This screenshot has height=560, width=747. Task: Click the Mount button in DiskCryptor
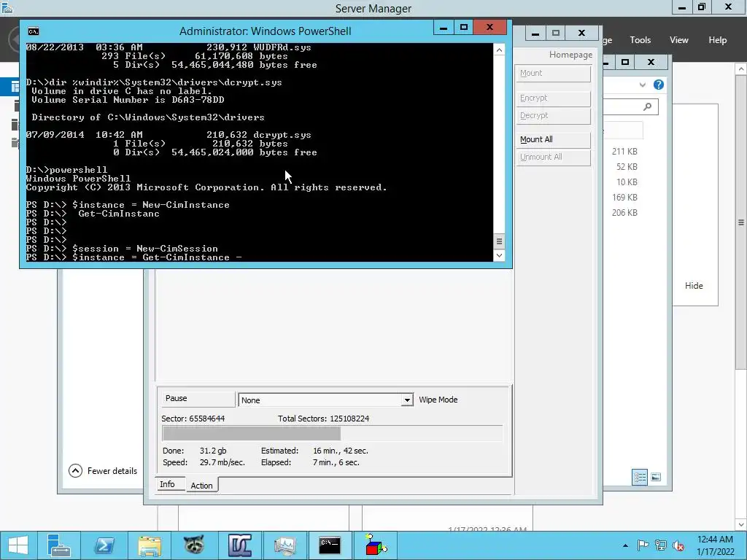point(553,74)
